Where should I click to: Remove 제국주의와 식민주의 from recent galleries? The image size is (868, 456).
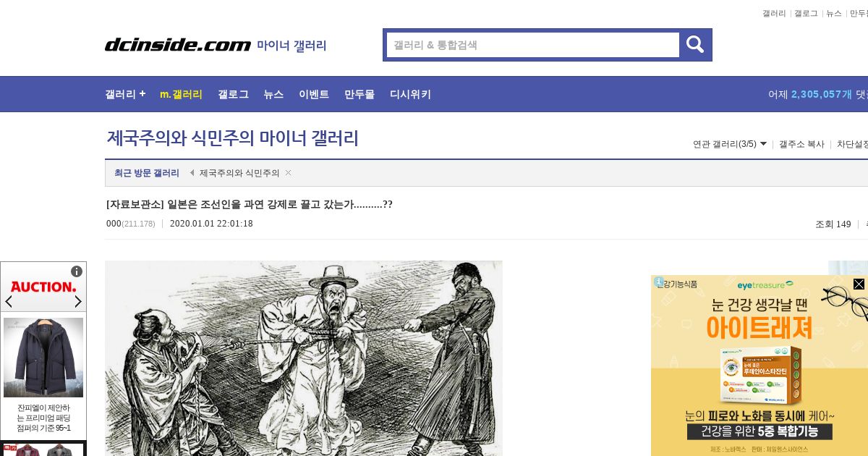pos(288,172)
